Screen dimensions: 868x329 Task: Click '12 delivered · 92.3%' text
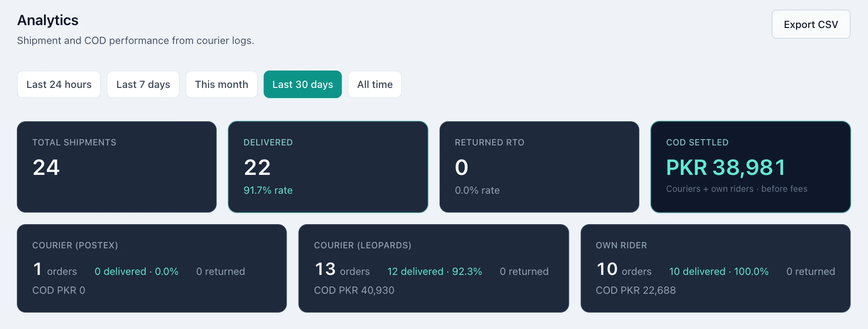point(435,272)
